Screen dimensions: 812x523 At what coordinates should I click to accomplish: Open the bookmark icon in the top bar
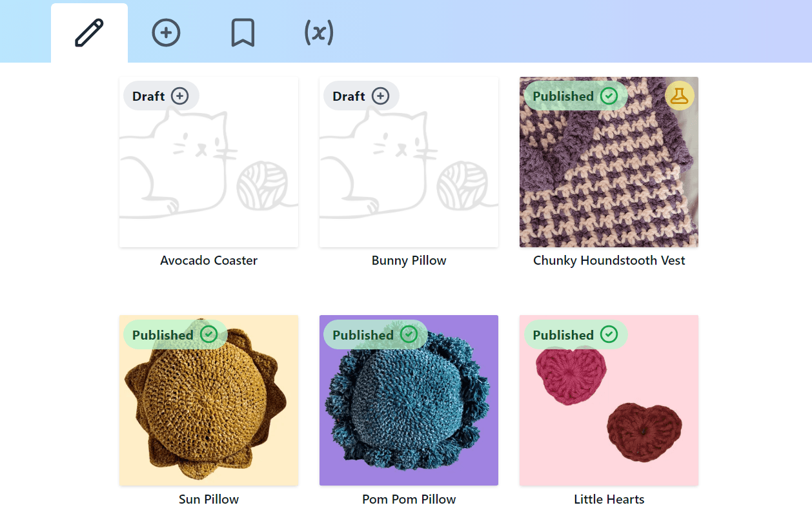click(242, 32)
